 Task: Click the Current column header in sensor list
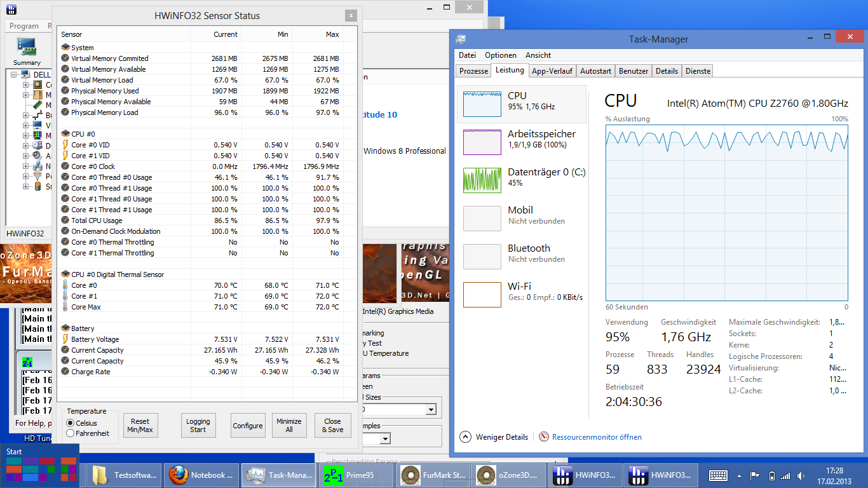215,34
